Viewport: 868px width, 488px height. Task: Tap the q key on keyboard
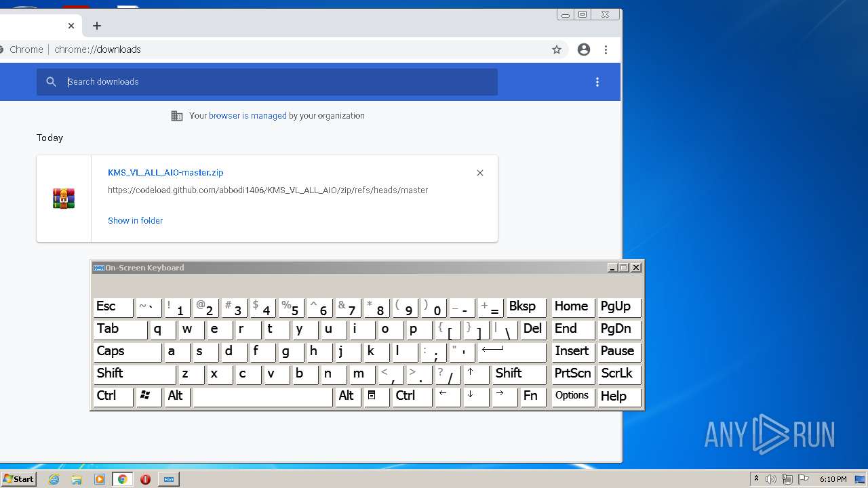tap(163, 330)
